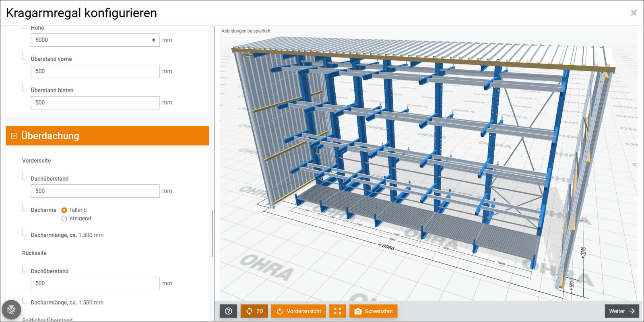Click the arrow on Weiter button

tap(632, 311)
